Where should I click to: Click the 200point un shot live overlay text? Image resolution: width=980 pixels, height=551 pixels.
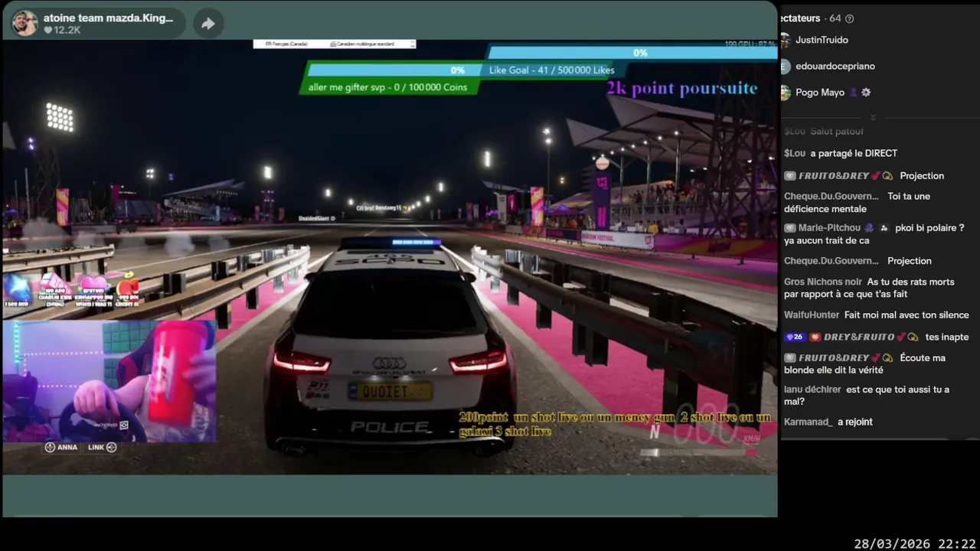pyautogui.click(x=615, y=424)
